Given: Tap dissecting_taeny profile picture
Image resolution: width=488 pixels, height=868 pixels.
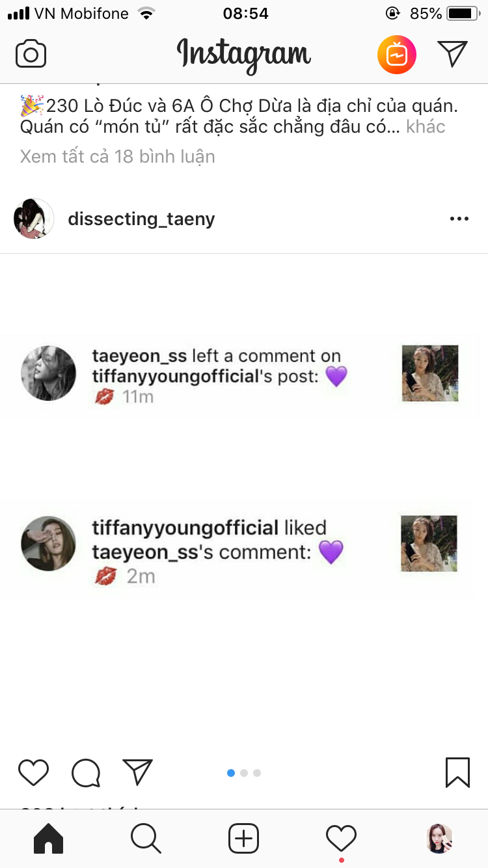Looking at the screenshot, I should click(x=34, y=219).
